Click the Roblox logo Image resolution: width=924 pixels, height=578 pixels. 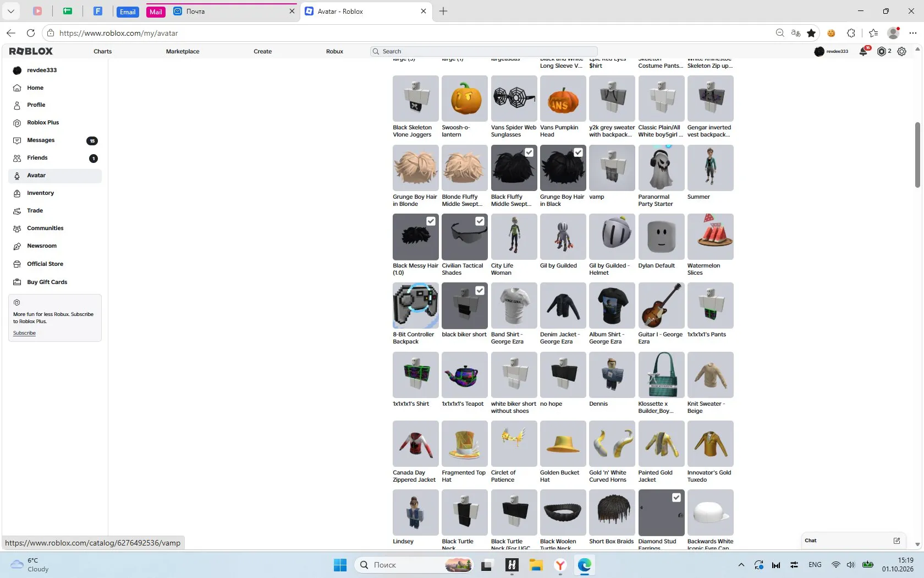point(31,51)
